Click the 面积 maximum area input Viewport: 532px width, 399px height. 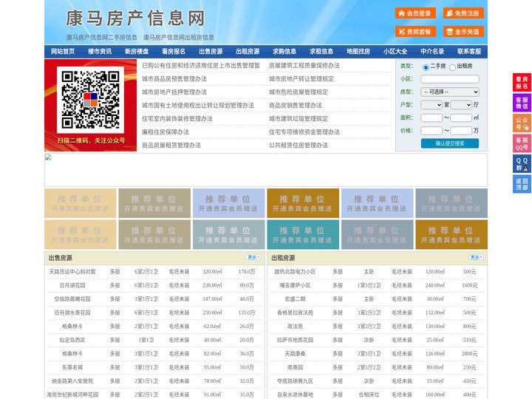pyautogui.click(x=461, y=117)
